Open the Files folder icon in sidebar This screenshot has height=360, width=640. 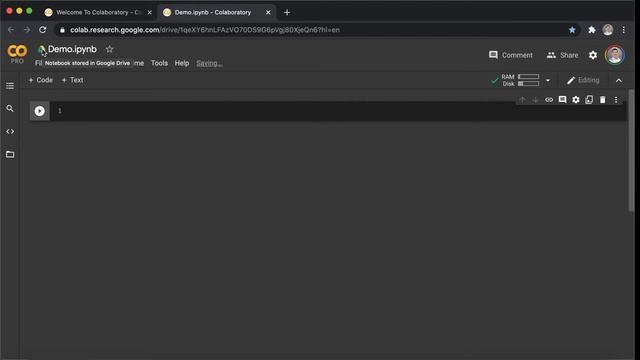(10, 154)
